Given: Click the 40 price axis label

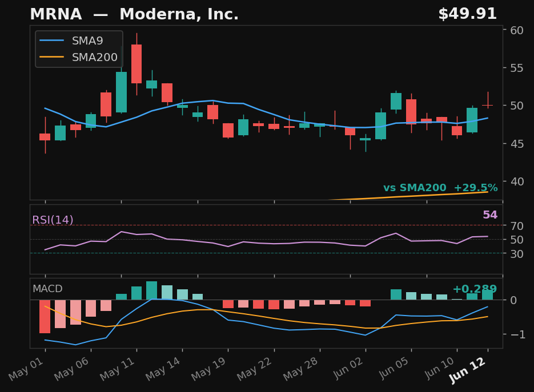Looking at the screenshot, I should click(517, 181).
